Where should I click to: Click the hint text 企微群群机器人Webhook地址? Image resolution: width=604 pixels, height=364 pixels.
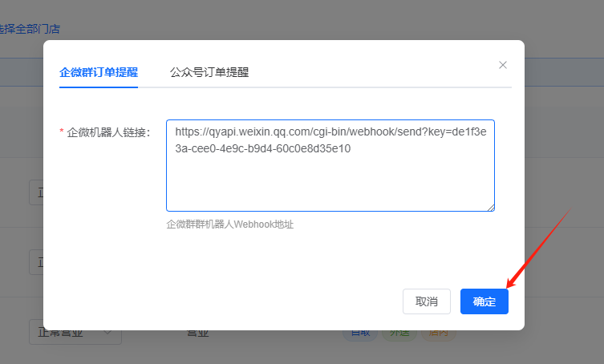tap(230, 224)
